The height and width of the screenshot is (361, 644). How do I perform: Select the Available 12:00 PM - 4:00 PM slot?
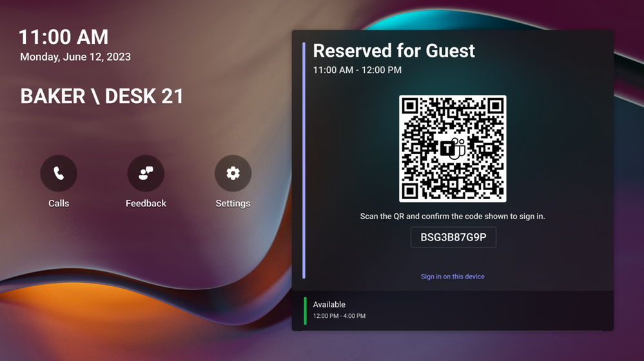(x=453, y=311)
